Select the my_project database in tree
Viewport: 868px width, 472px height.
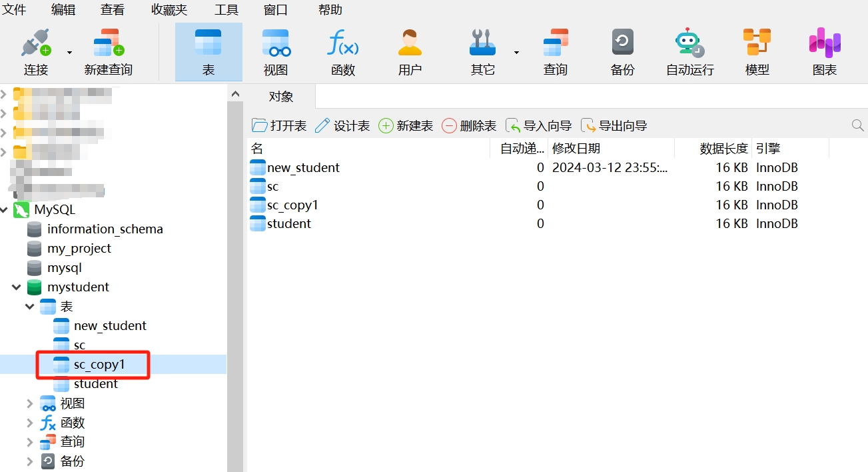click(x=79, y=249)
